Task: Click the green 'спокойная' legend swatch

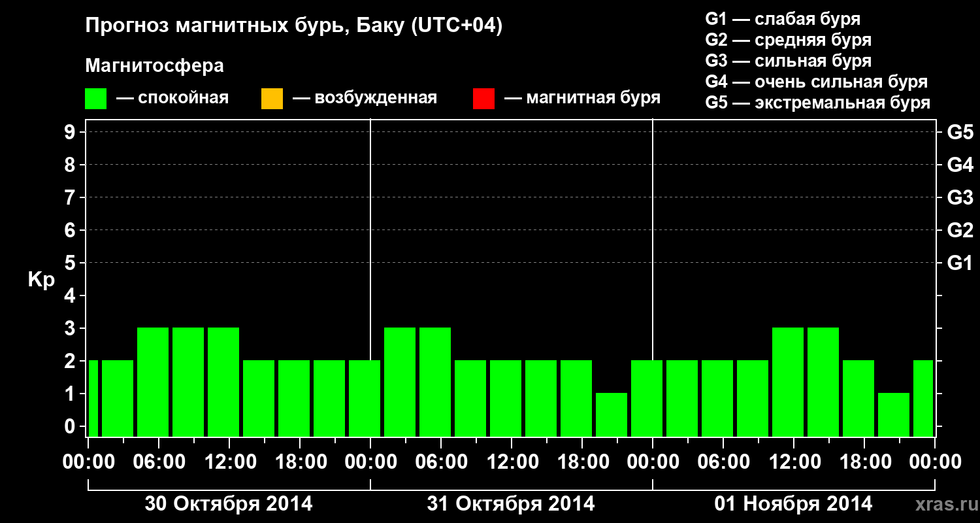Action: pyautogui.click(x=96, y=99)
